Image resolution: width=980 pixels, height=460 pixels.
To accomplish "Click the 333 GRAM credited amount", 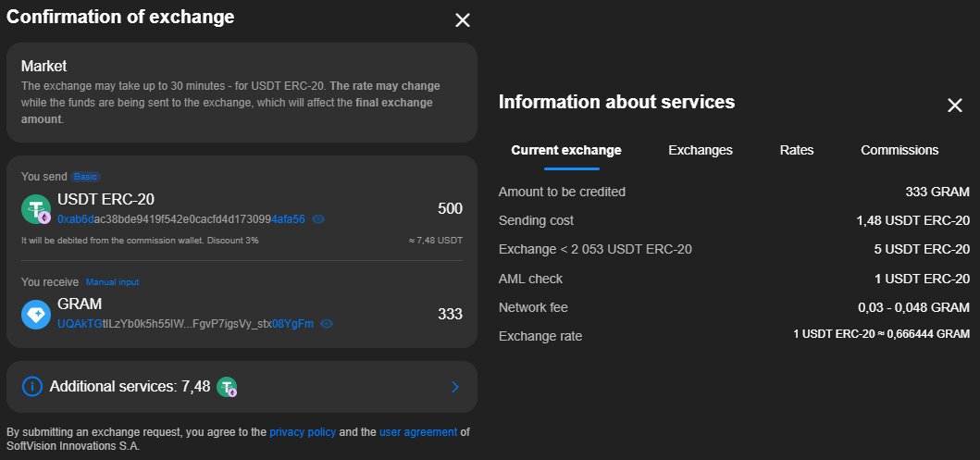I will coord(937,192).
